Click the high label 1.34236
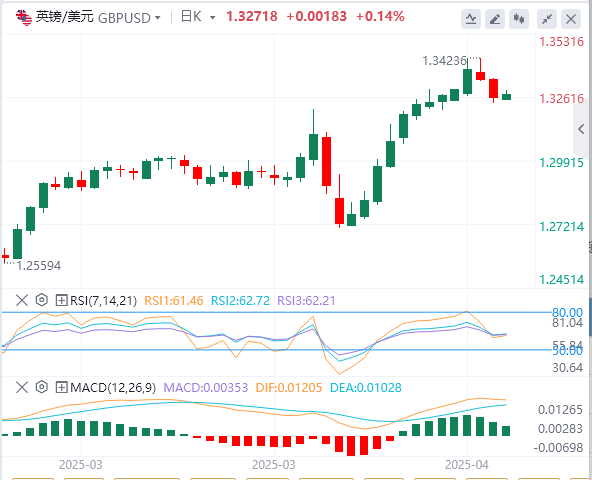Viewport: 592px width, 480px height. point(444,60)
